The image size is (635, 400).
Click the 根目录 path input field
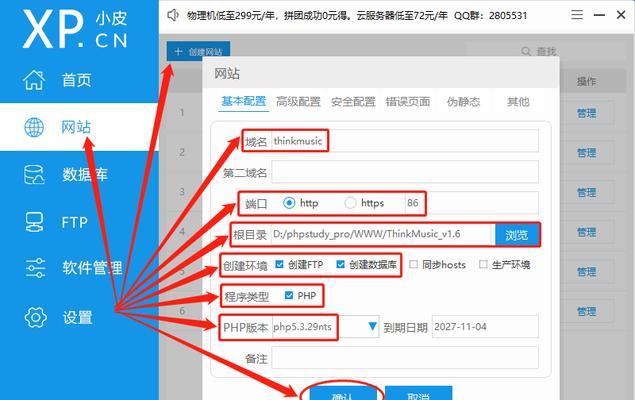[x=383, y=234]
